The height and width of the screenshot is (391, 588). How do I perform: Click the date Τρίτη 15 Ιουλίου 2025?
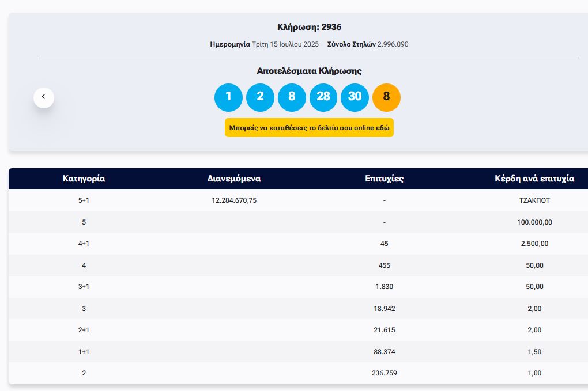pos(285,44)
